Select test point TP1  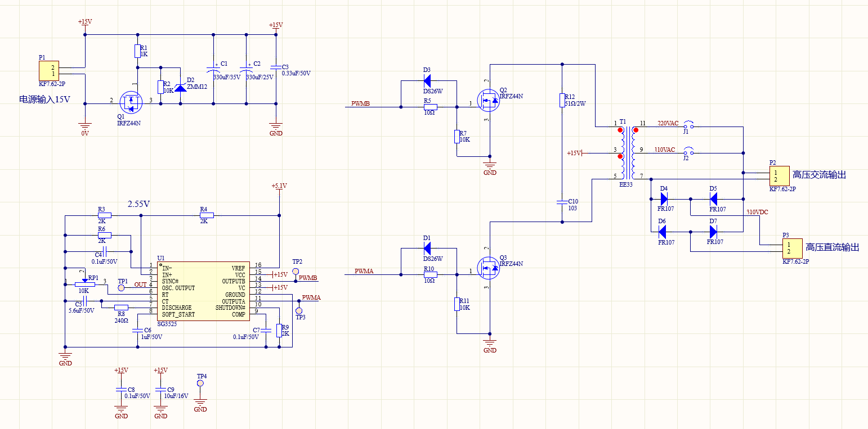tap(120, 287)
